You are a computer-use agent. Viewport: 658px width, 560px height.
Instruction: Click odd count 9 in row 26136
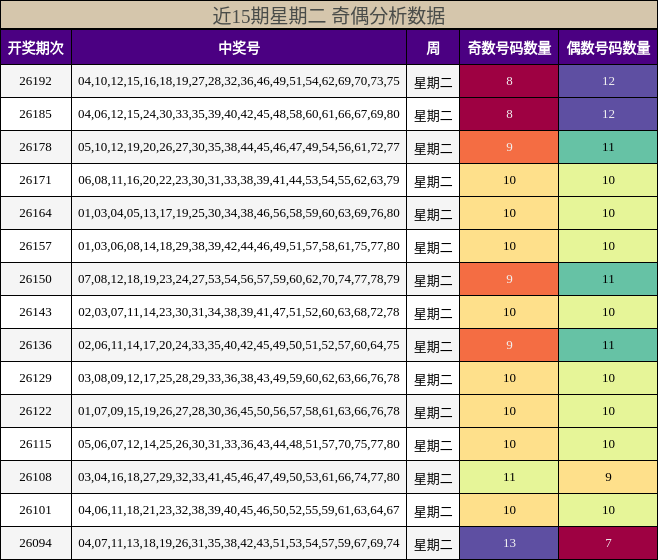click(x=509, y=345)
